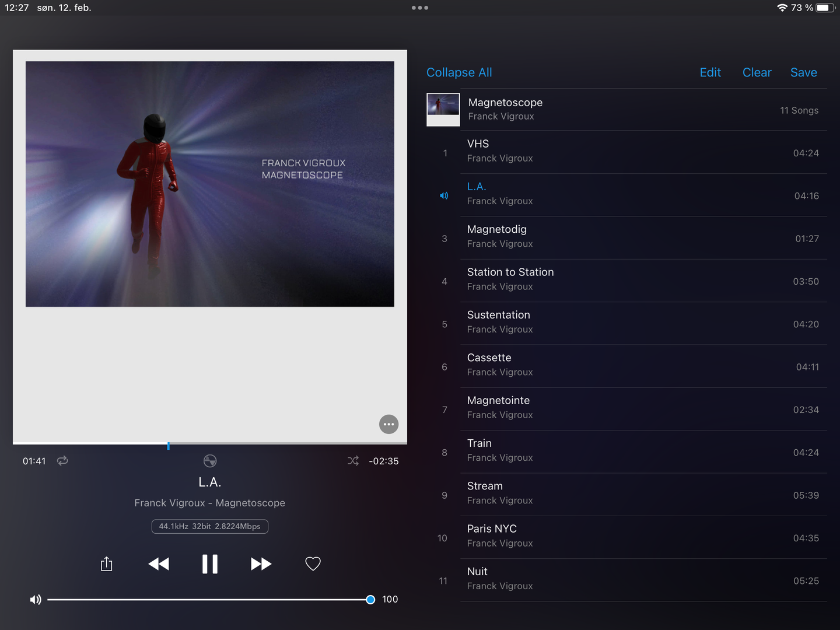This screenshot has height=630, width=840.
Task: Tap the small Magnetoscope album thumbnail
Action: tap(443, 110)
